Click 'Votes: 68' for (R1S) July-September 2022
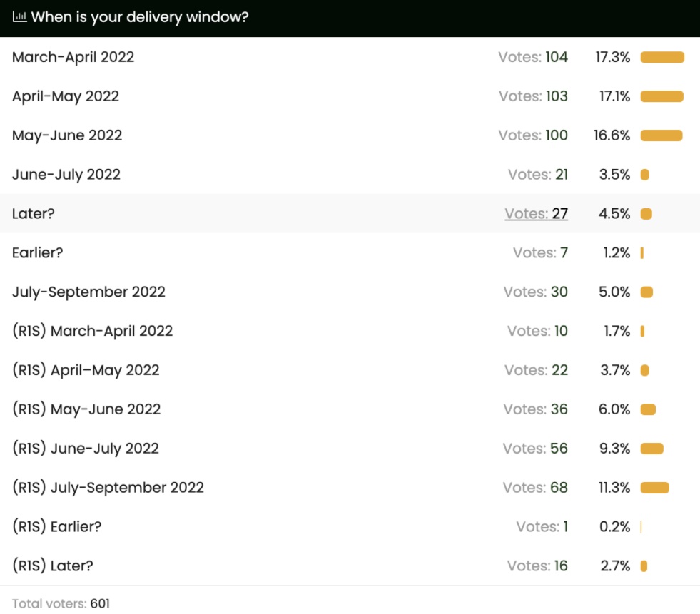Viewport: 700px width, 614px height. (x=535, y=488)
